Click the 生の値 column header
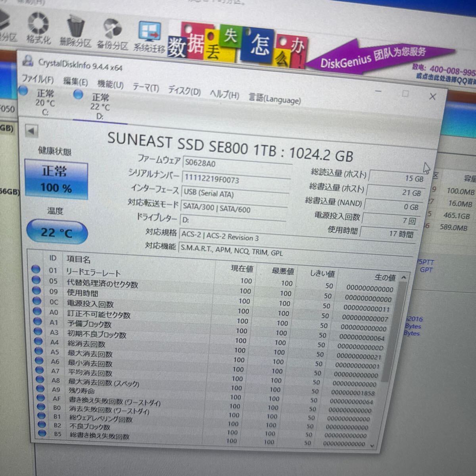This screenshot has height=476, width=476. [385, 277]
